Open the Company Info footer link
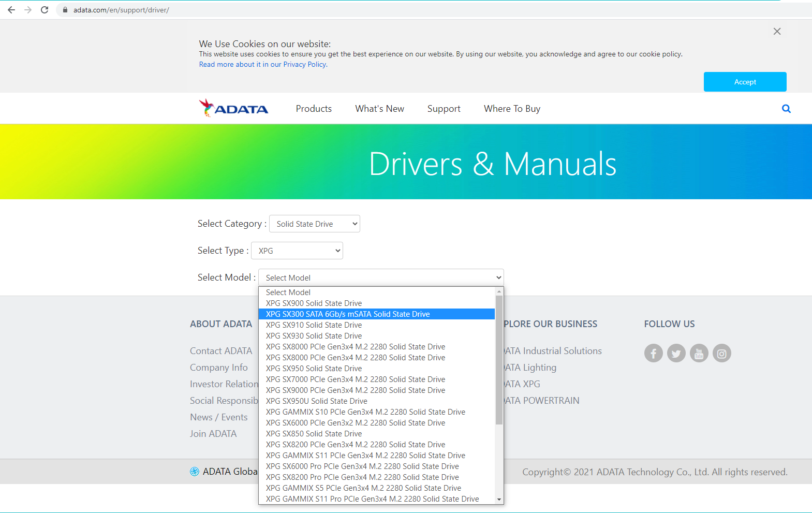 [219, 368]
